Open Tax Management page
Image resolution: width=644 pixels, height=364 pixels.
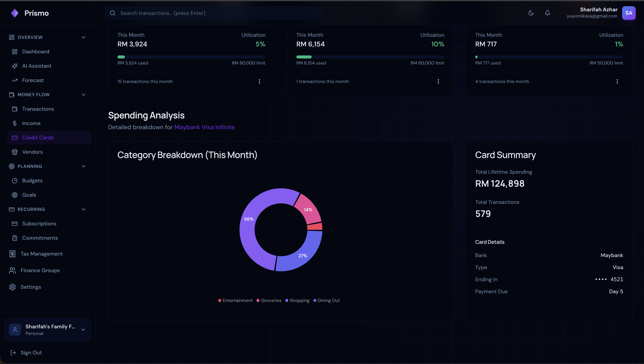pyautogui.click(x=41, y=254)
